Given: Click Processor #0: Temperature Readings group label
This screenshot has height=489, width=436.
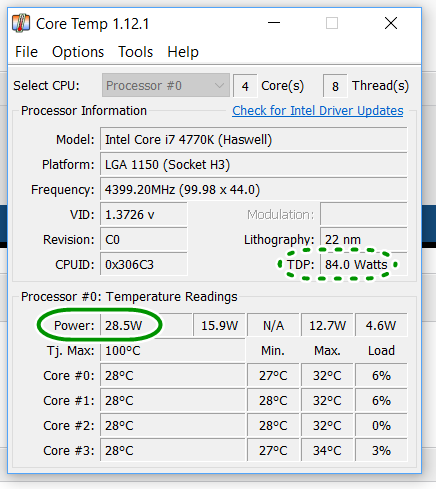Looking at the screenshot, I should tap(129, 297).
